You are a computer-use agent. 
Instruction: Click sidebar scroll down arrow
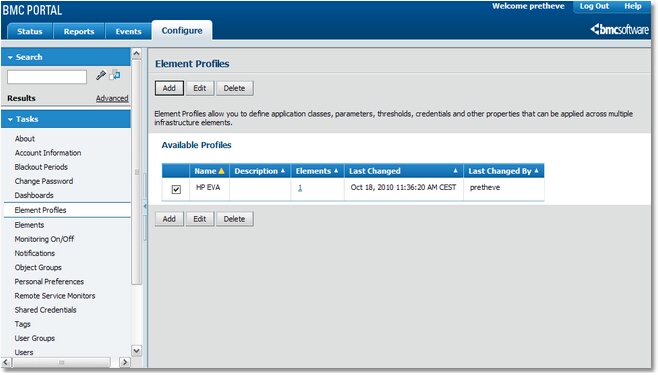136,351
